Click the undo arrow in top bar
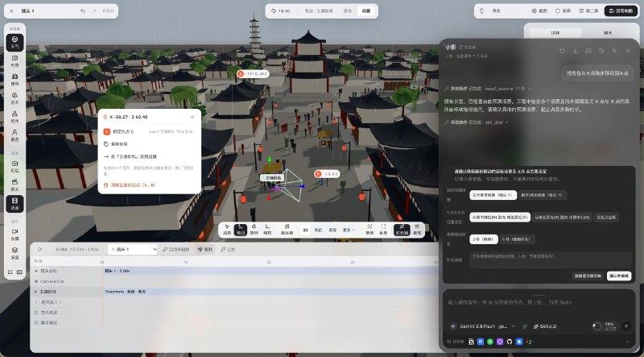The height and width of the screenshot is (357, 644). 83,11
